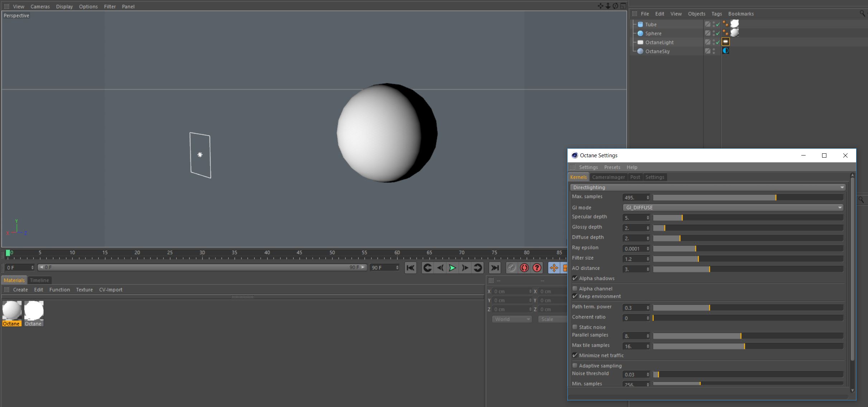Go to start of animation

click(x=411, y=268)
